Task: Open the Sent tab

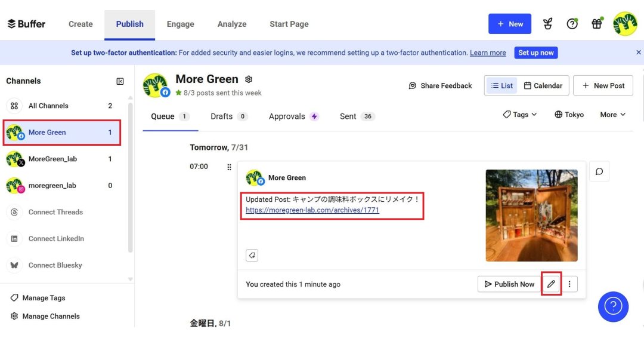Action: tap(357, 116)
